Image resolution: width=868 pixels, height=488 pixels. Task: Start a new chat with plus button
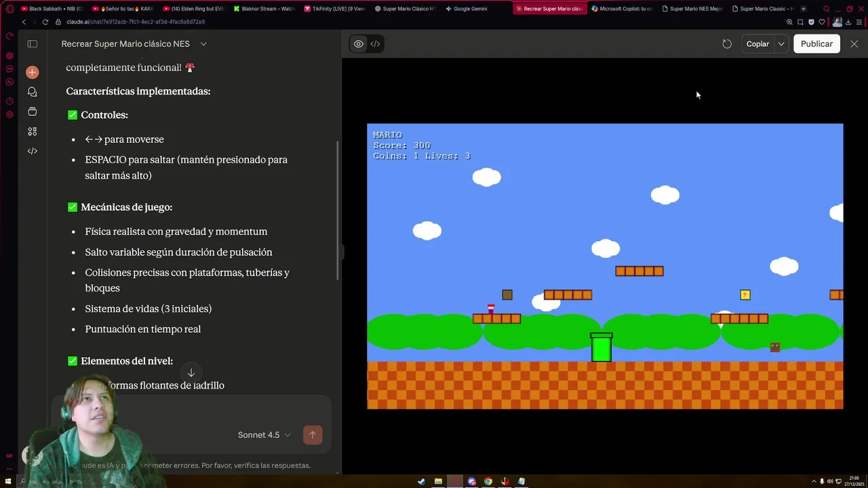[32, 72]
